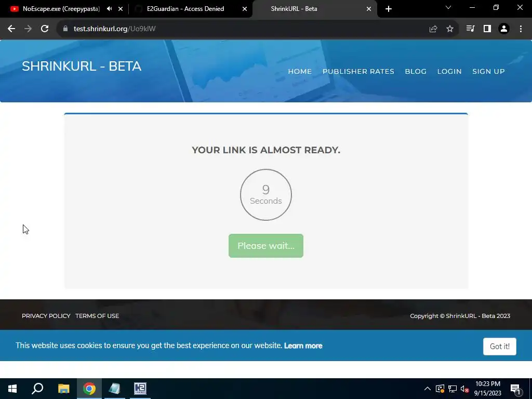Screen dimensions: 532x399
Task: Open the BLOG nav link
Action: (x=416, y=72)
